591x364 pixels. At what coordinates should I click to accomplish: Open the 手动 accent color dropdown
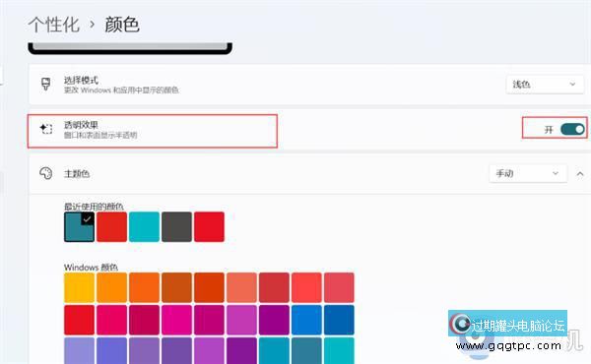click(528, 173)
